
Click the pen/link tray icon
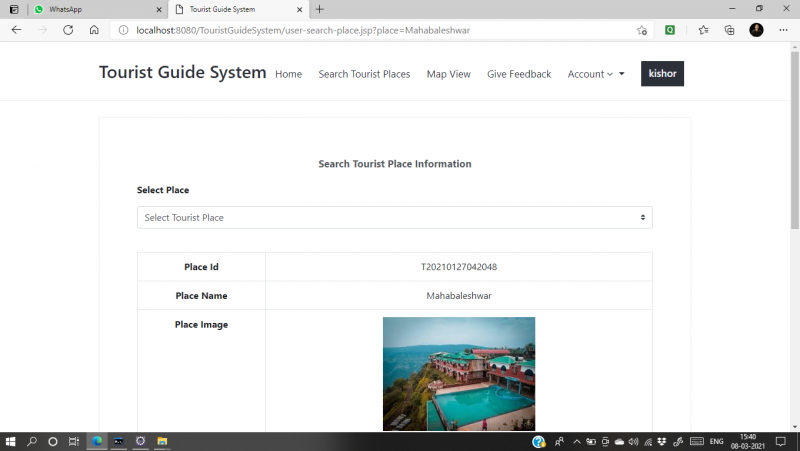click(678, 442)
